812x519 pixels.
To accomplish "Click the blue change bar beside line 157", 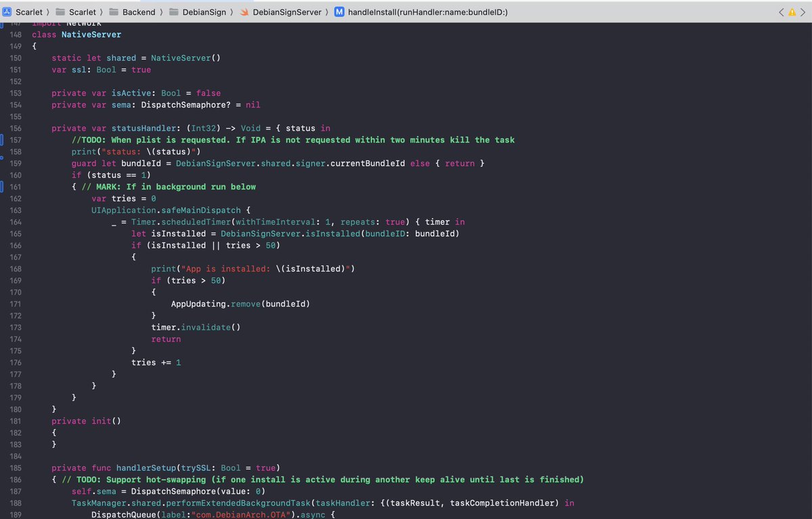I will 2,140.
